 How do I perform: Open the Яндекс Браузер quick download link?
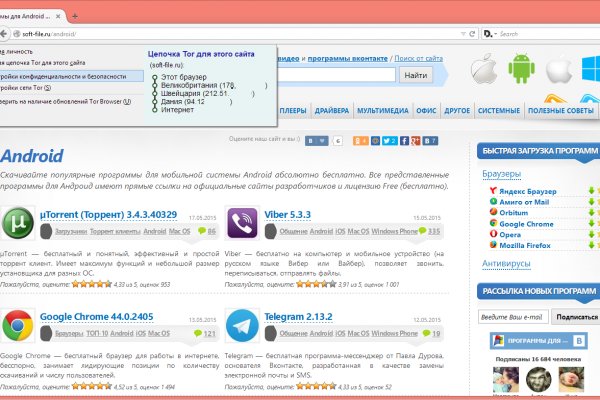click(x=528, y=191)
